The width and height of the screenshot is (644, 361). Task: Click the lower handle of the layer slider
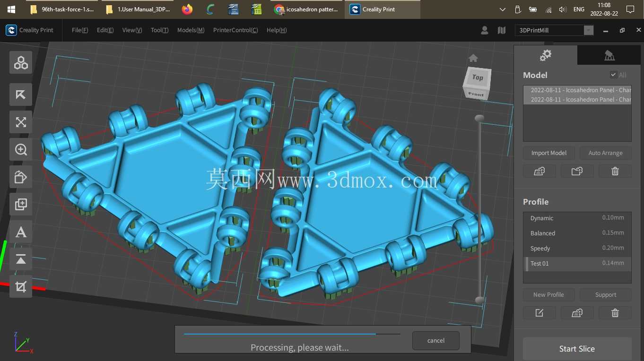[479, 300]
